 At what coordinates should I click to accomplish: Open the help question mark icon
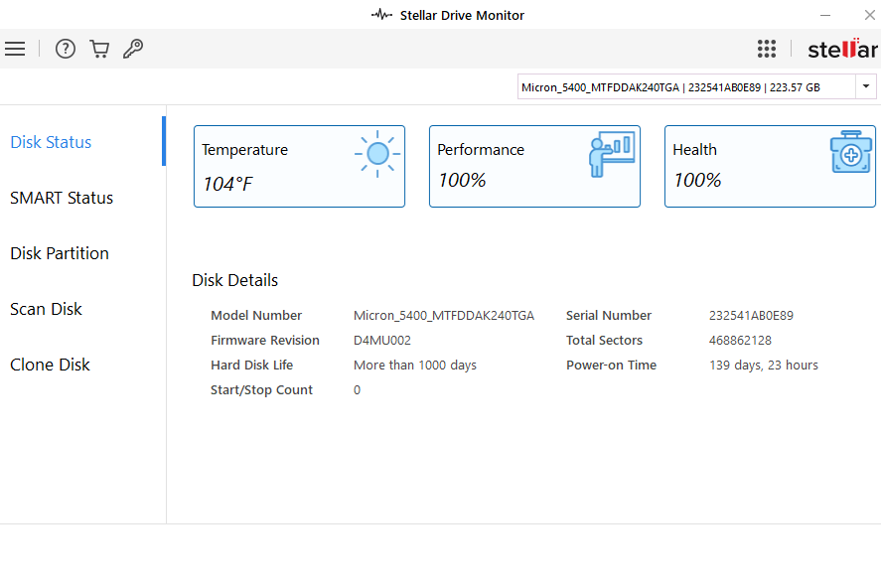66,49
